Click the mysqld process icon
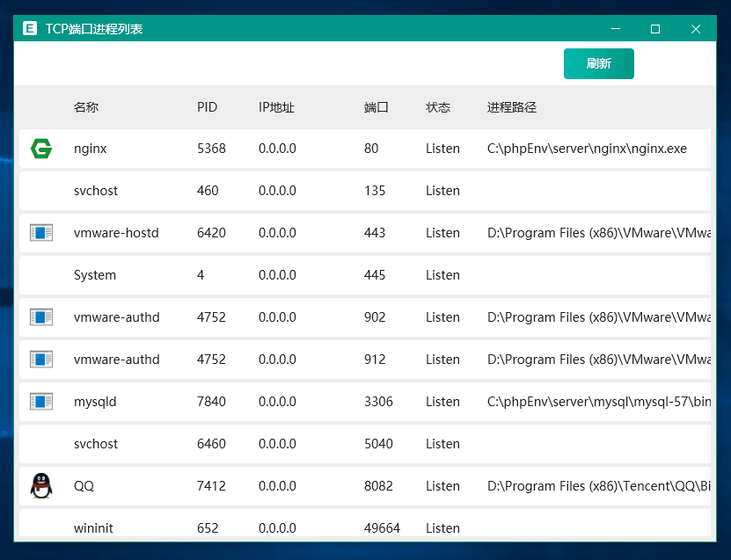 pyautogui.click(x=40, y=401)
